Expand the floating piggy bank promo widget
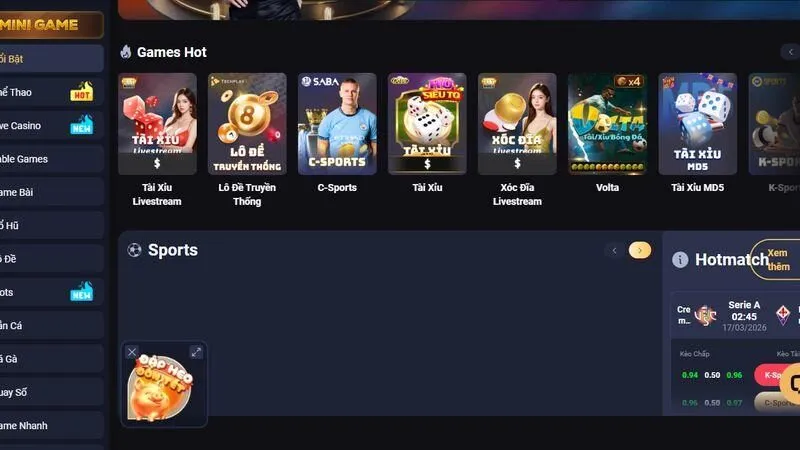This screenshot has height=450, width=800. [196, 352]
